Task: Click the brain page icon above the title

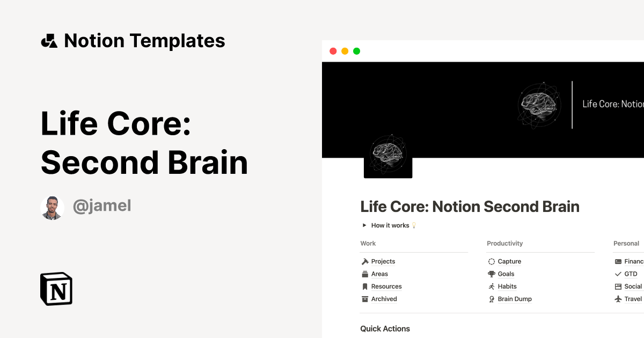Action: point(387,156)
